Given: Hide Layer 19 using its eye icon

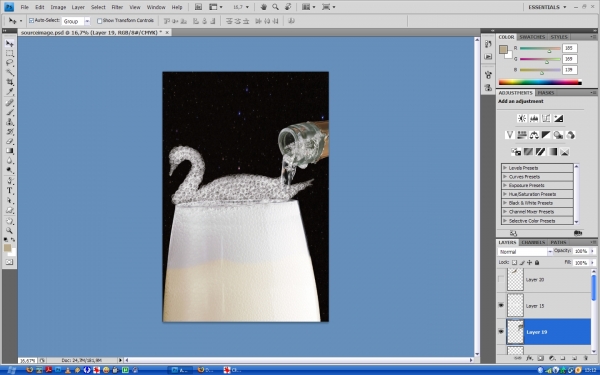Looking at the screenshot, I should pos(501,332).
